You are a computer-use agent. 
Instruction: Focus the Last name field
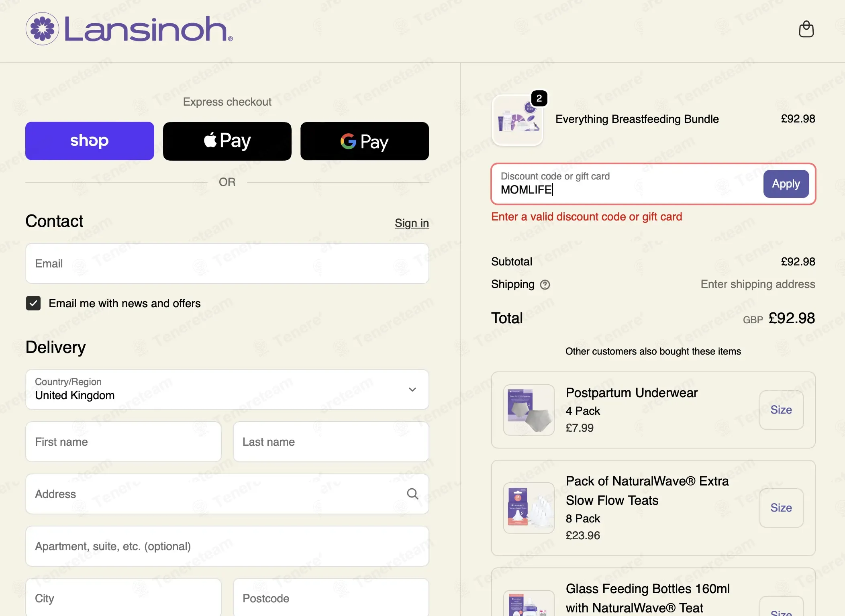[x=331, y=442]
